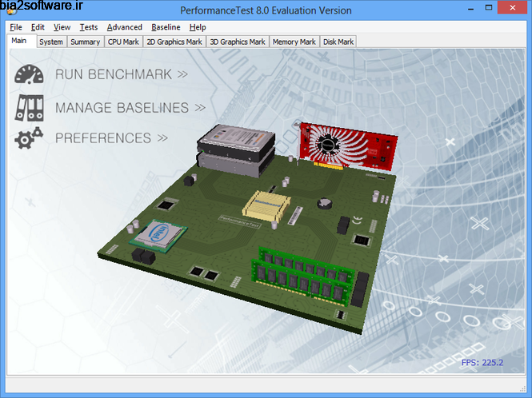Select the hard disk drive 3D model

pos(236,151)
